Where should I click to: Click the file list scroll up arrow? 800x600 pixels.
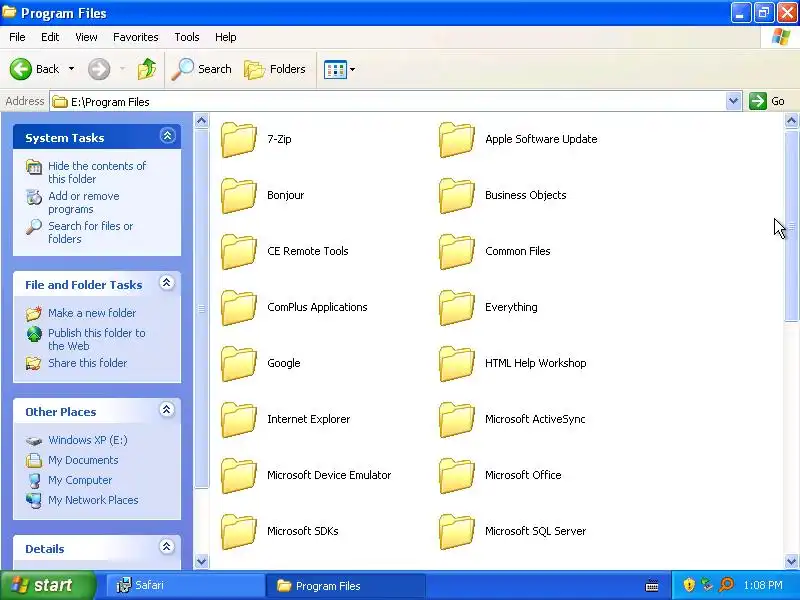click(791, 121)
